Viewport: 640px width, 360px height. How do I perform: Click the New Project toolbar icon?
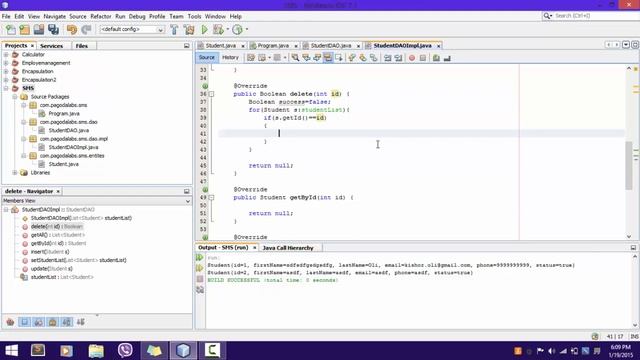click(x=25, y=29)
